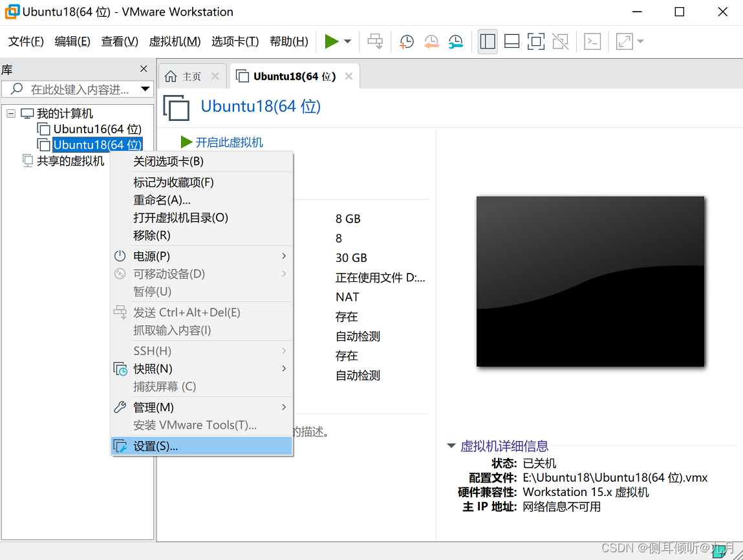
Task: Click the 已关机 status text
Action: click(539, 464)
